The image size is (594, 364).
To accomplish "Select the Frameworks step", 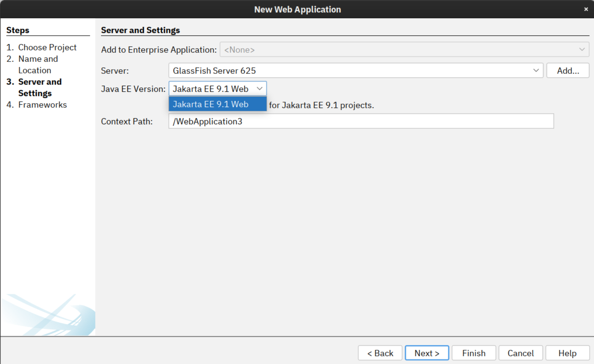I will [x=42, y=104].
